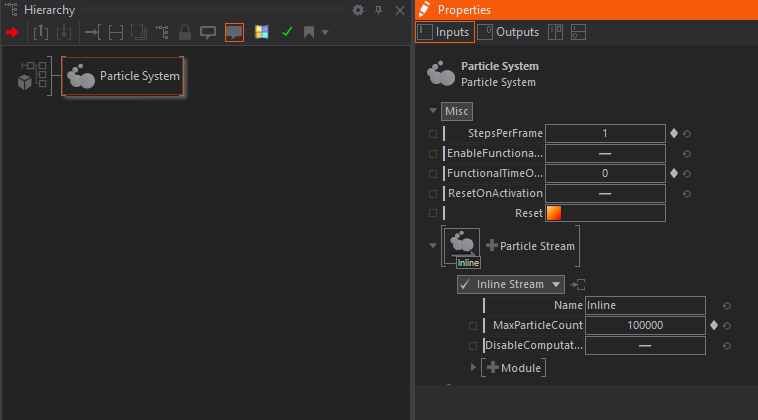Viewport: 758px width, 420px height.
Task: Toggle the checkbox beside ResetOnActivation
Action: tap(433, 193)
